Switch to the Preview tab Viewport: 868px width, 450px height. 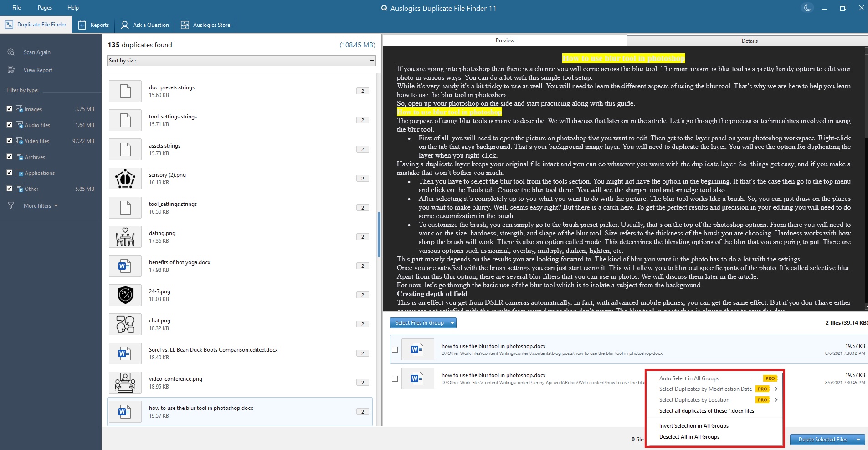(x=505, y=41)
